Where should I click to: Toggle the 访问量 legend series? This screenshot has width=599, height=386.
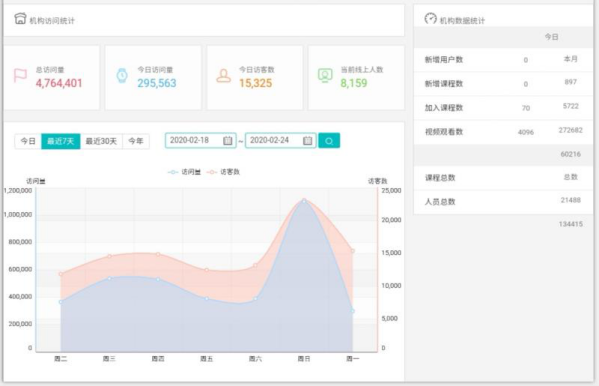pos(184,172)
